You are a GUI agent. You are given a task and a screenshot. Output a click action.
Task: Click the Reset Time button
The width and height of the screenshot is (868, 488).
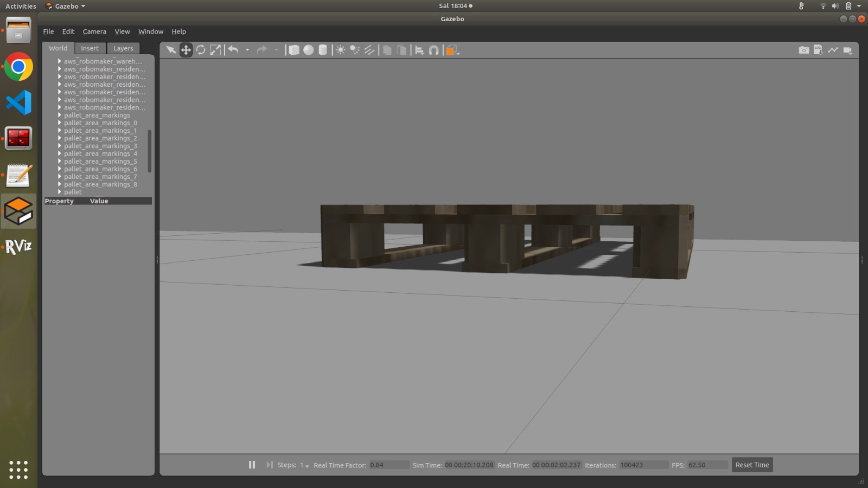752,465
